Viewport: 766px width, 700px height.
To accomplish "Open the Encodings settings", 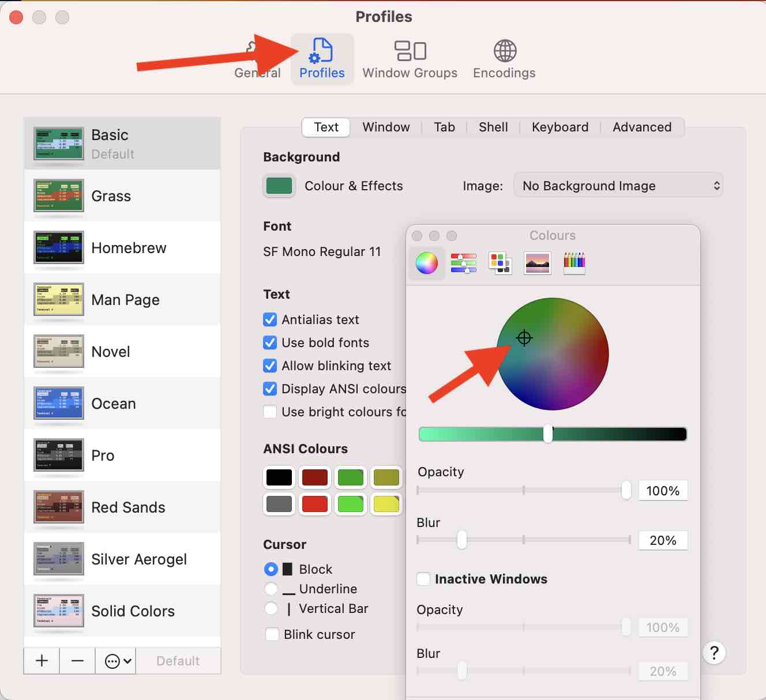I will [x=504, y=58].
